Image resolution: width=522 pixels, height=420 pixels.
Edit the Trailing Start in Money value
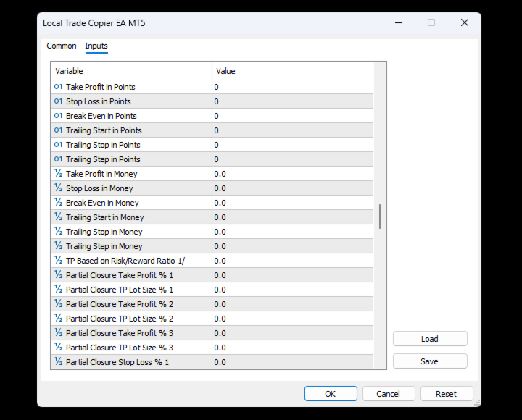pos(293,217)
